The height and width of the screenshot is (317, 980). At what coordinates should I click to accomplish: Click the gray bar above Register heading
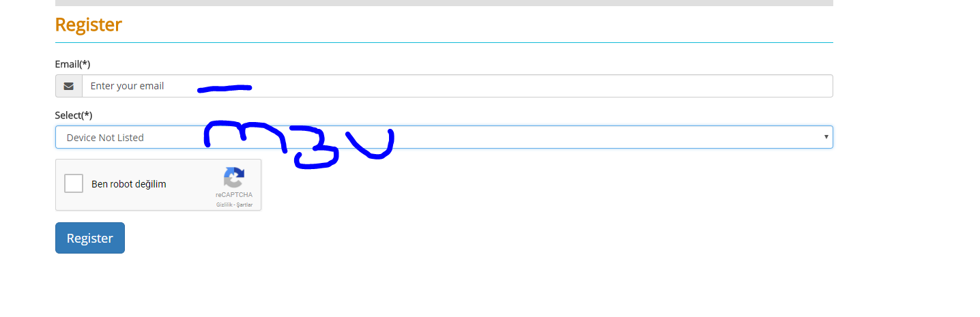(x=444, y=3)
